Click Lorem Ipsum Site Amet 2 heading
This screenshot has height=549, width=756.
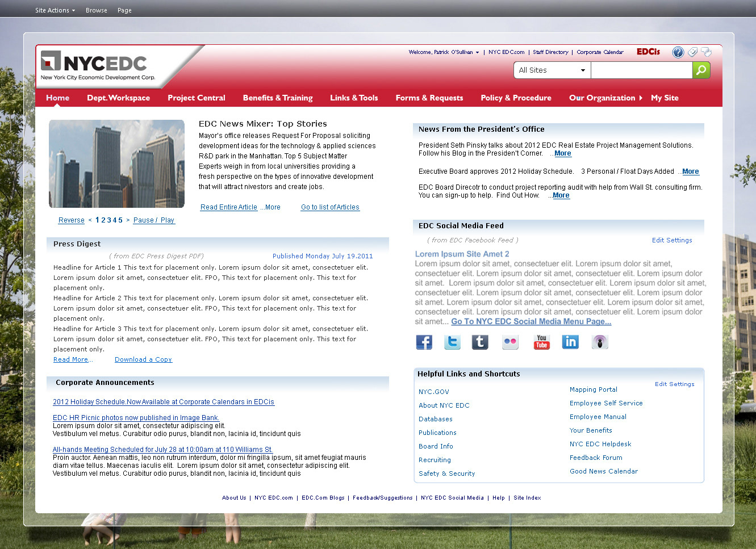pos(462,254)
